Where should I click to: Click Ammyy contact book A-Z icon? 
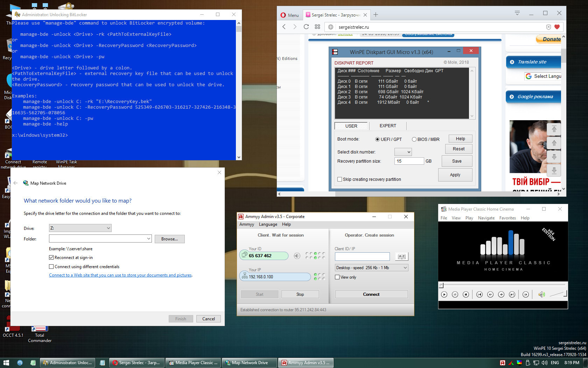coord(401,257)
